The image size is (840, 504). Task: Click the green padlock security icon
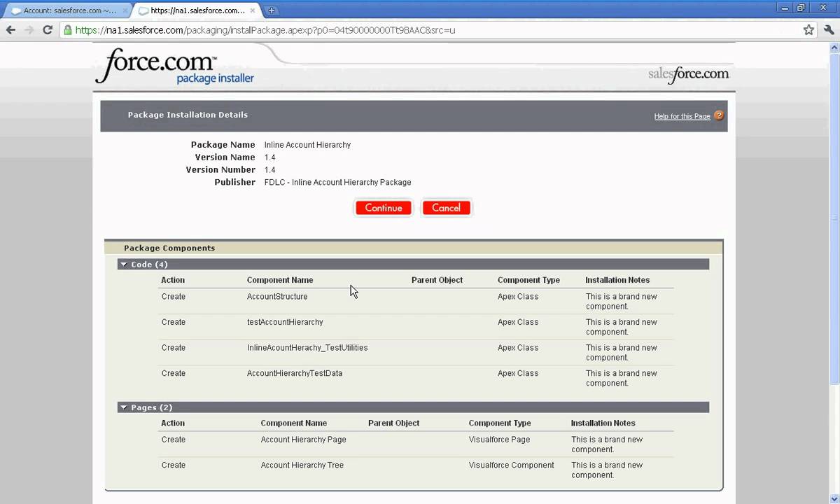[x=67, y=30]
